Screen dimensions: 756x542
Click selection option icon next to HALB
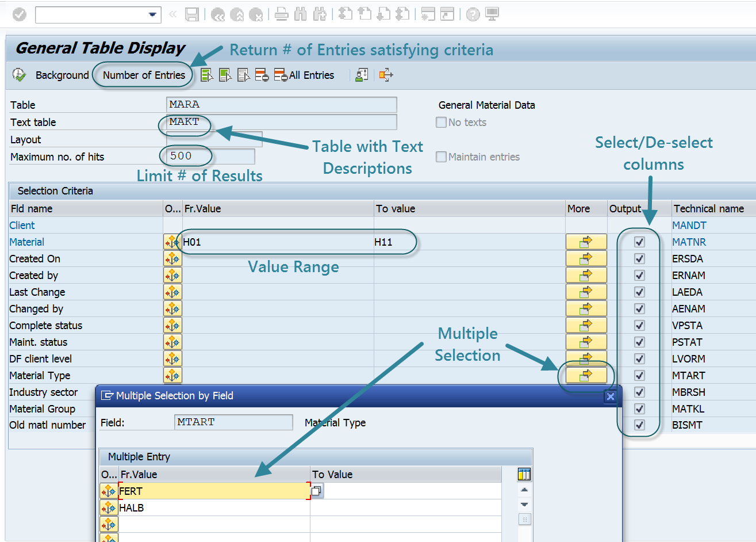click(x=109, y=508)
